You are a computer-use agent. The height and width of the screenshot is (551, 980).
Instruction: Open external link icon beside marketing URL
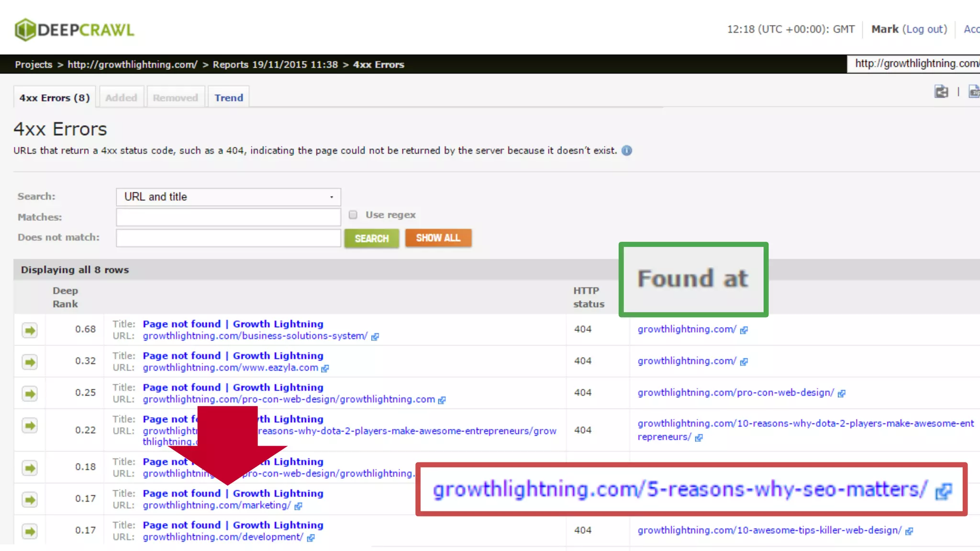click(299, 506)
